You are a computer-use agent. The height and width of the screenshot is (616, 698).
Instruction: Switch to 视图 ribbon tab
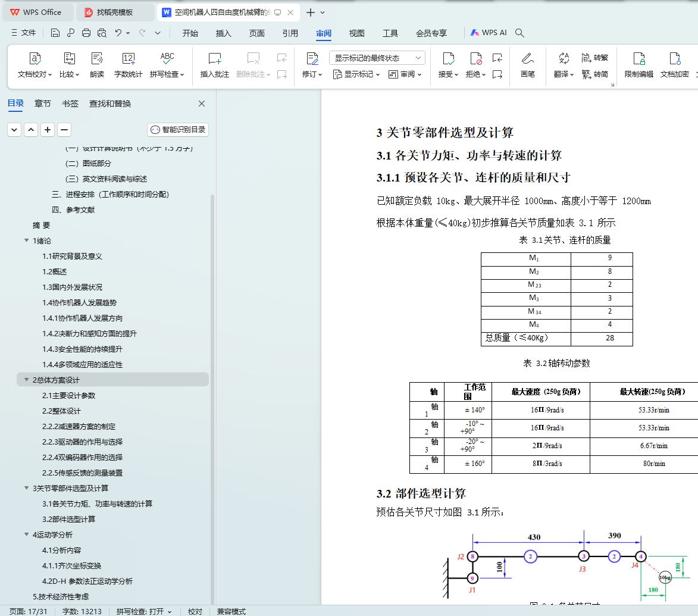pyautogui.click(x=357, y=33)
